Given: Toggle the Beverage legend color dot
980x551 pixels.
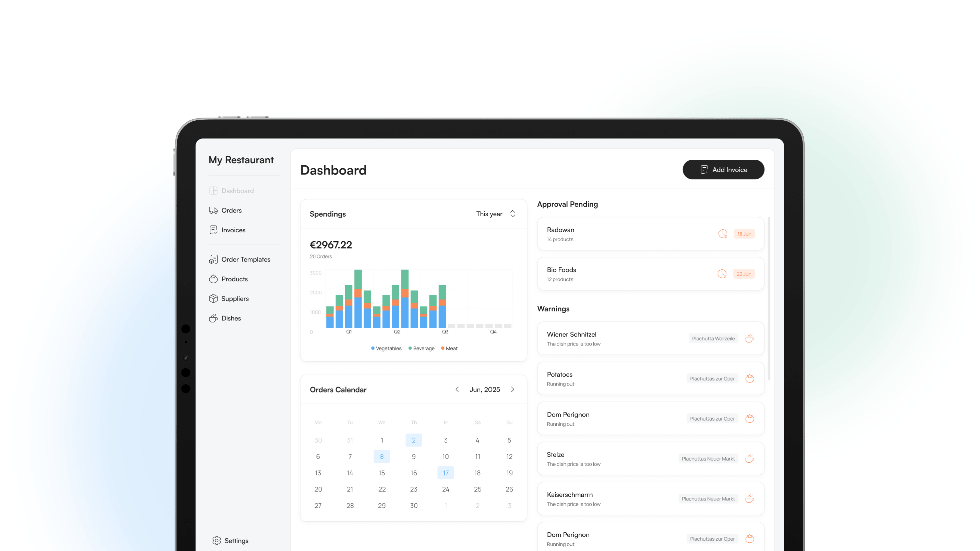Looking at the screenshot, I should tap(410, 348).
